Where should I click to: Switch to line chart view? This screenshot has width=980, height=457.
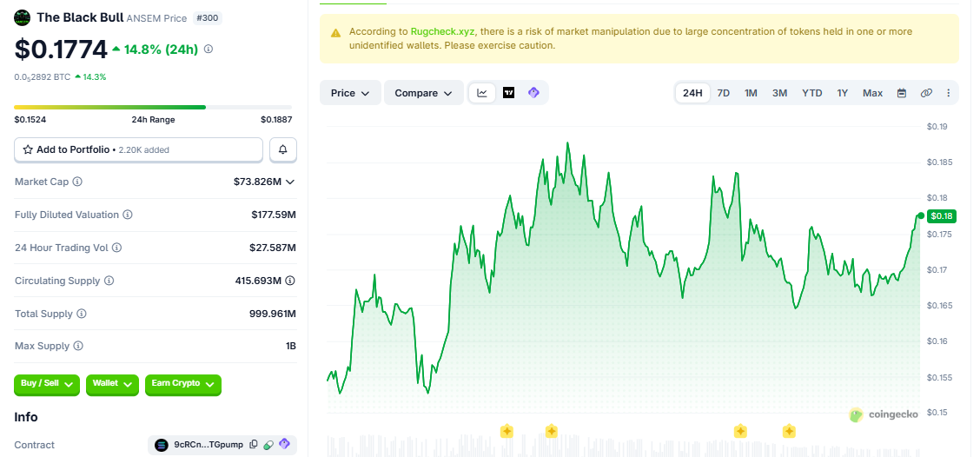click(482, 92)
